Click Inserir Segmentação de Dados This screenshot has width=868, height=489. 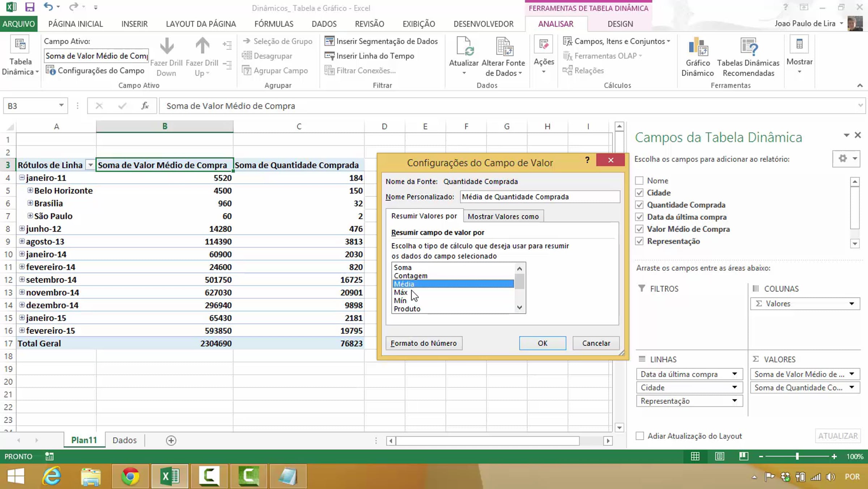[381, 41]
